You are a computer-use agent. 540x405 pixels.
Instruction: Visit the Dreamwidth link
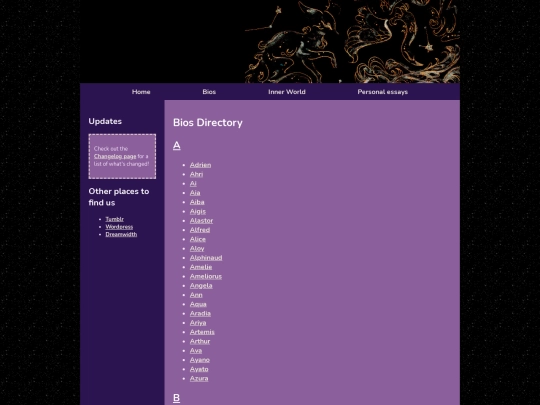click(x=121, y=234)
